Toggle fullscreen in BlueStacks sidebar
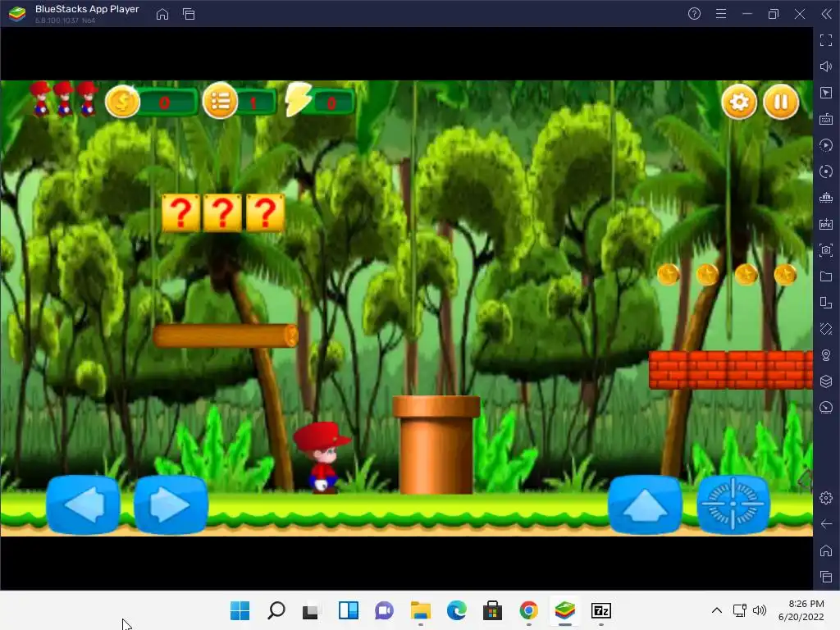 tap(826, 40)
